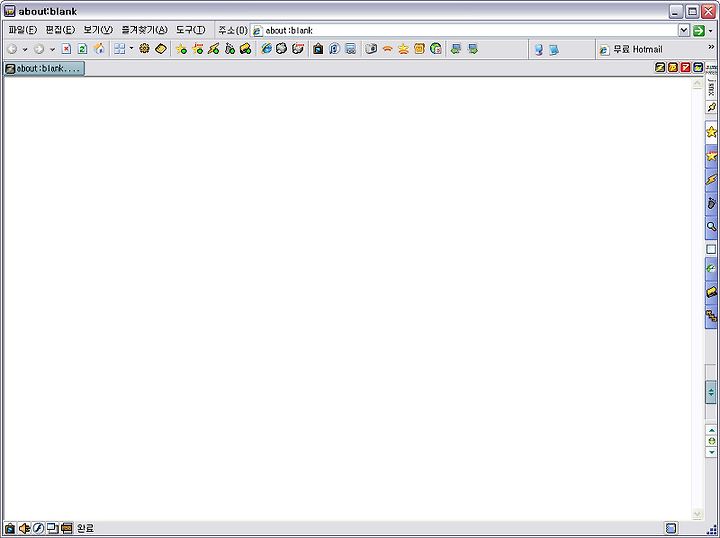Open the 파일(F) menu
Image resolution: width=720 pixels, height=538 pixels.
pos(22,30)
